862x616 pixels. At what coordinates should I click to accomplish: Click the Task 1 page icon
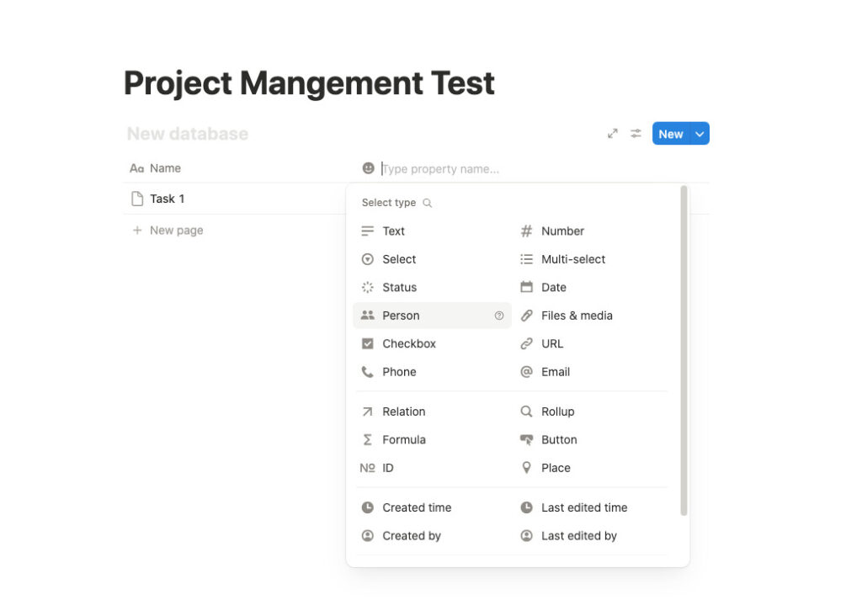point(137,199)
